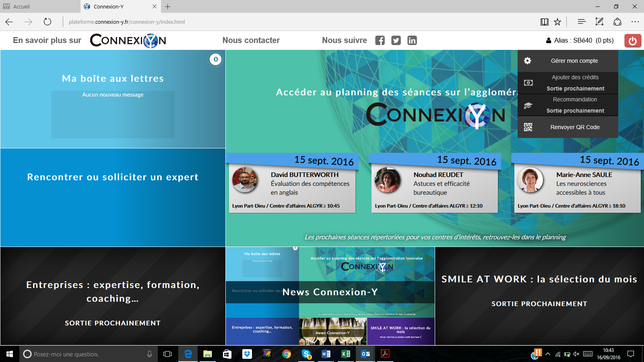
Task: Open File Explorer from taskbar
Action: tap(208, 354)
